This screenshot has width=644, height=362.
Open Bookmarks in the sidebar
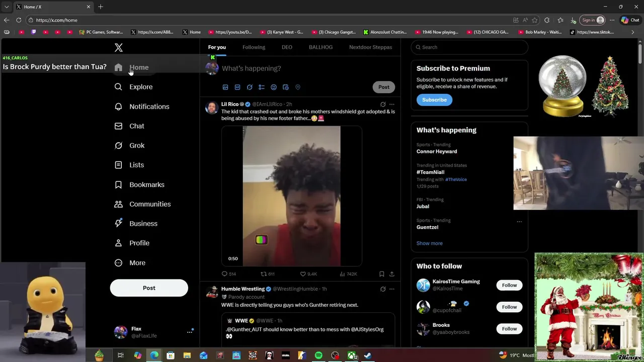pyautogui.click(x=139, y=185)
